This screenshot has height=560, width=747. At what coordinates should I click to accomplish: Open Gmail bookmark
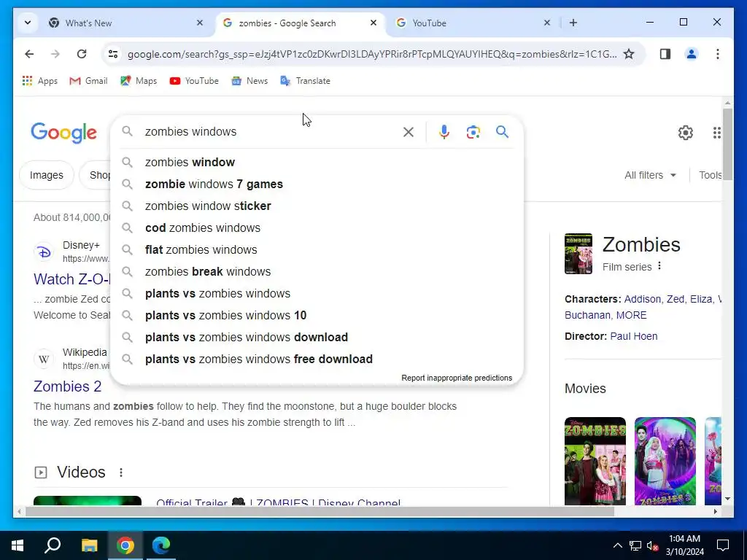88,81
